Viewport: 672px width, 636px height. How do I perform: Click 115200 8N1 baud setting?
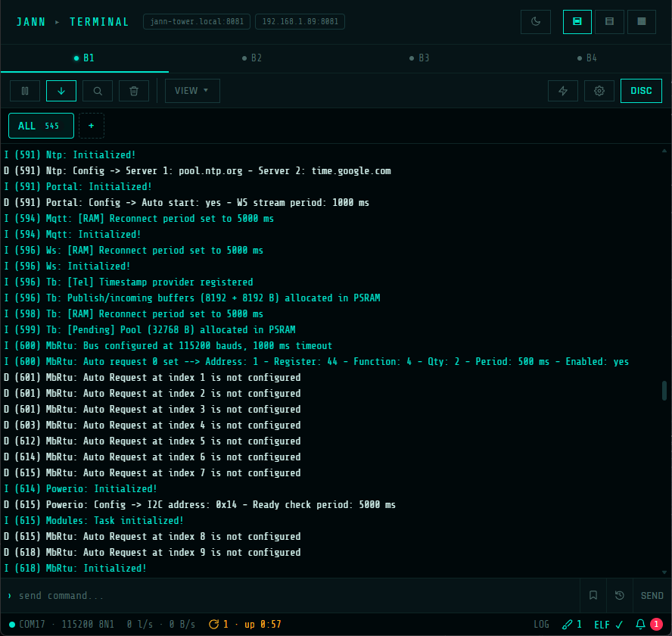pyautogui.click(x=88, y=625)
